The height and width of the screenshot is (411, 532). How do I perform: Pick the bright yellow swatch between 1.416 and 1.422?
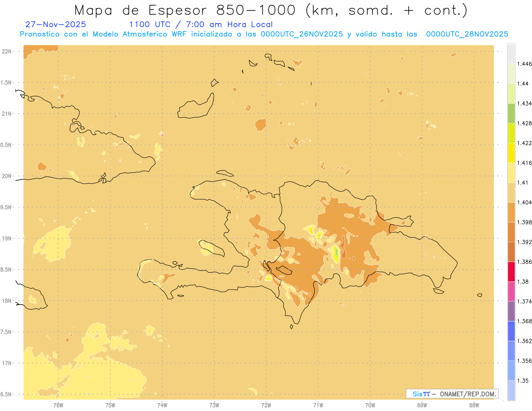(x=511, y=153)
